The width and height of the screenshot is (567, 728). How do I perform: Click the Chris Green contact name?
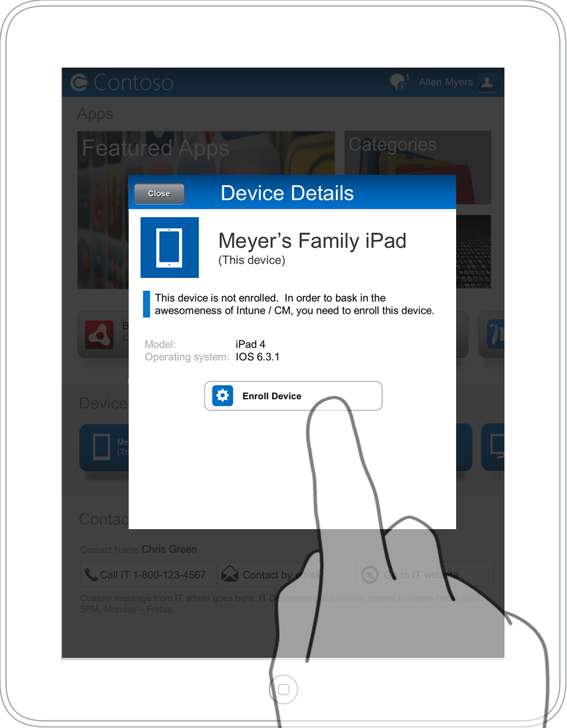[x=169, y=549]
